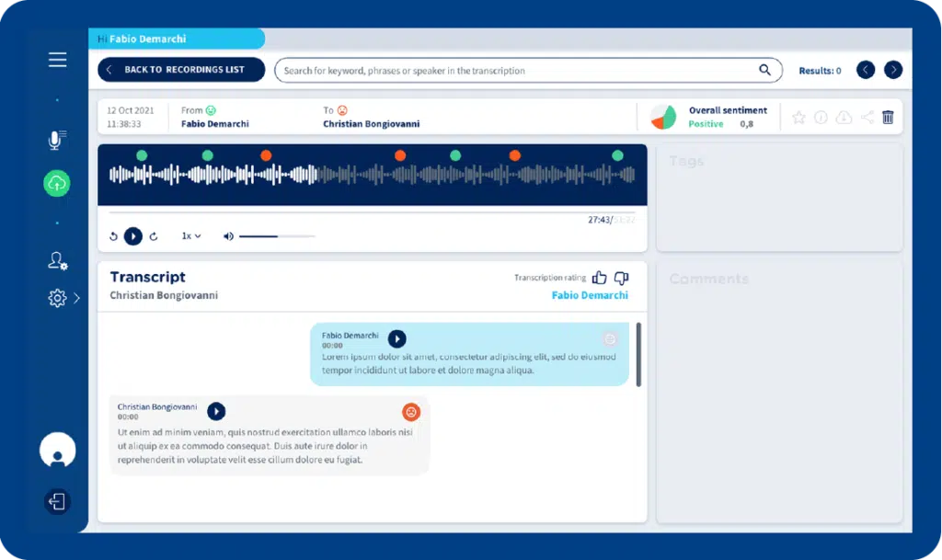Open the star favorite icon for this recording
Screen dimensions: 942x560
tap(798, 117)
